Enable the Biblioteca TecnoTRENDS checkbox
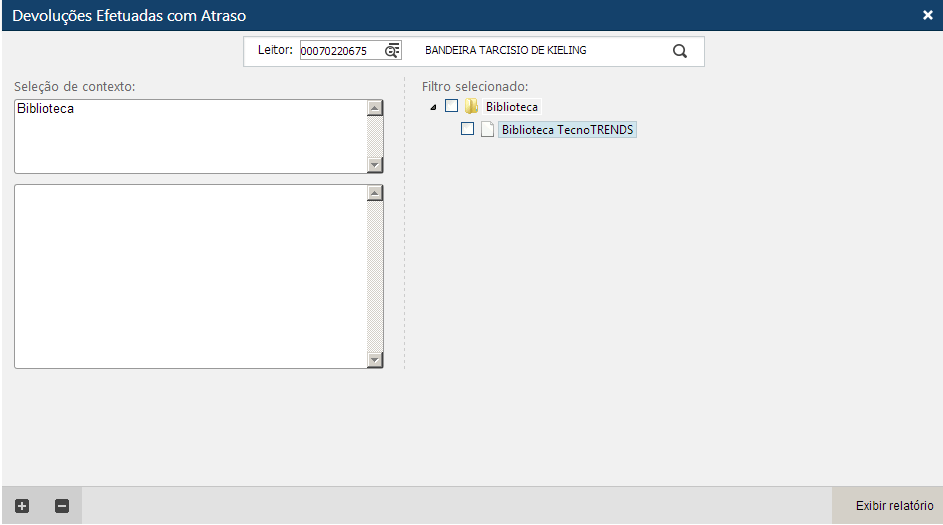The width and height of the screenshot is (943, 525). pos(467,129)
